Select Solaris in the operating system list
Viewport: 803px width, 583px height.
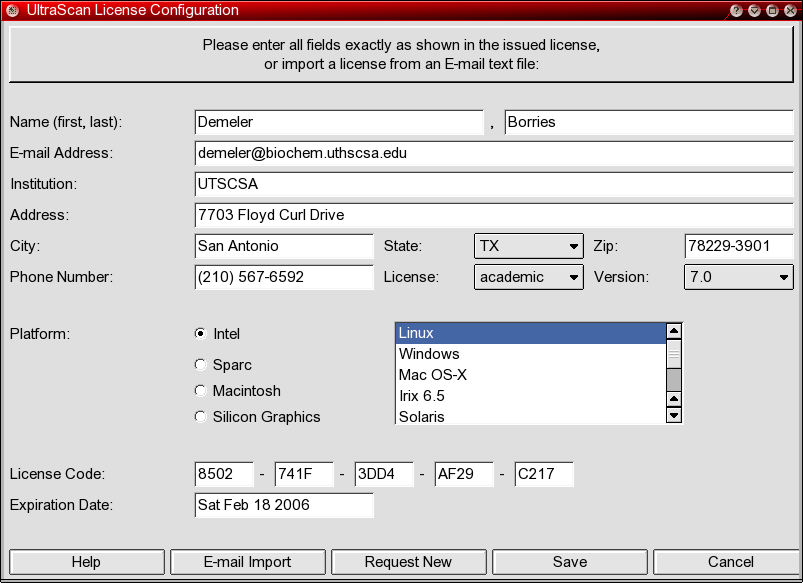(x=531, y=417)
